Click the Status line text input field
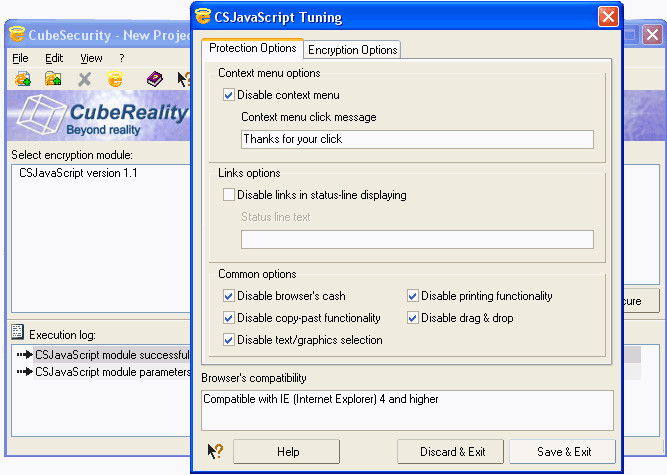Viewport: 667px width, 475px height. [x=417, y=239]
